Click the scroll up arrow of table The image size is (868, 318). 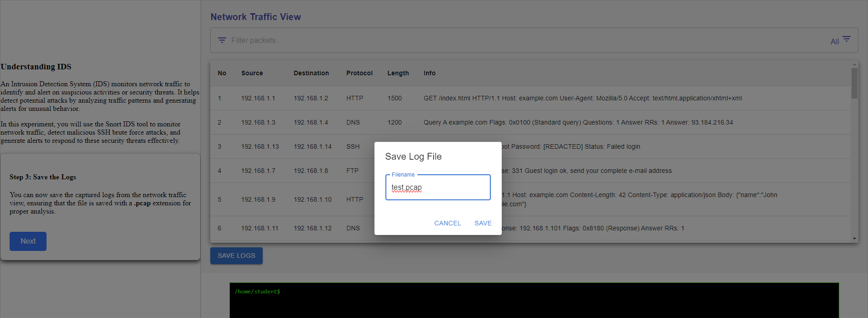tap(854, 64)
